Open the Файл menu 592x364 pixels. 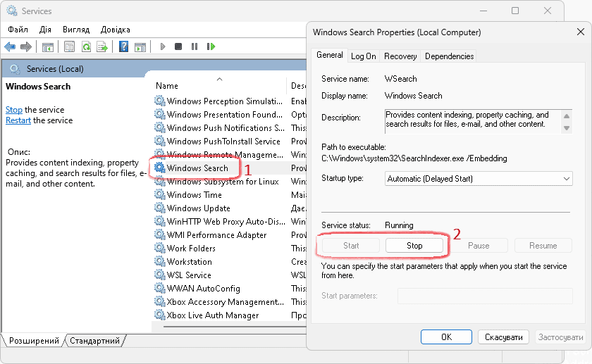[x=18, y=30]
